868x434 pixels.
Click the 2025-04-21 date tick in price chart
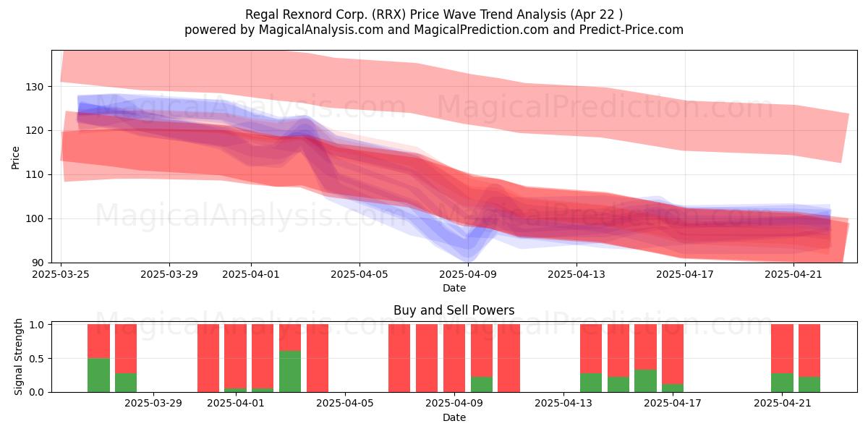pyautogui.click(x=794, y=274)
